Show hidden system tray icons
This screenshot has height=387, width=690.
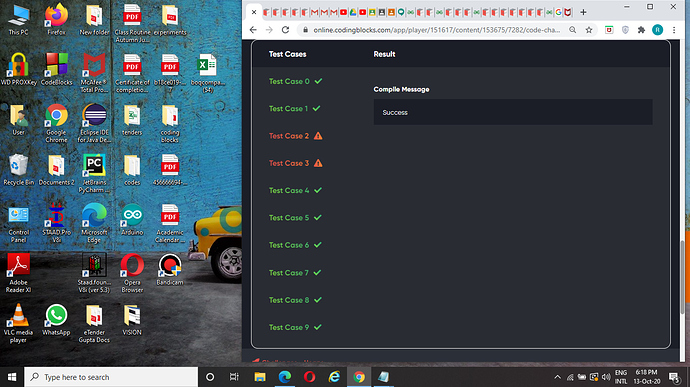pyautogui.click(x=558, y=377)
